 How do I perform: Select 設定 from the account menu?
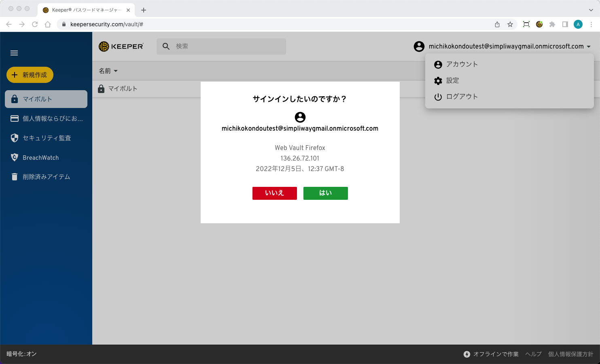452,80
